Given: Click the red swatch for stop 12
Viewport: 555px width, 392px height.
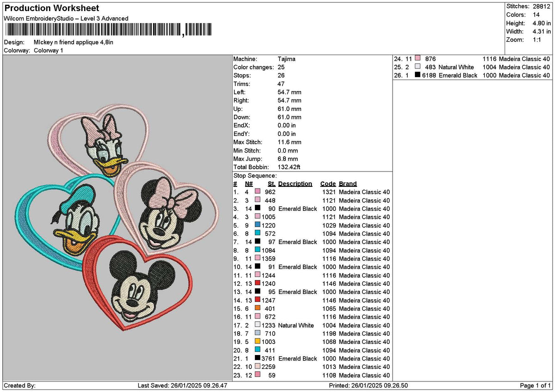Looking at the screenshot, I should (x=258, y=283).
